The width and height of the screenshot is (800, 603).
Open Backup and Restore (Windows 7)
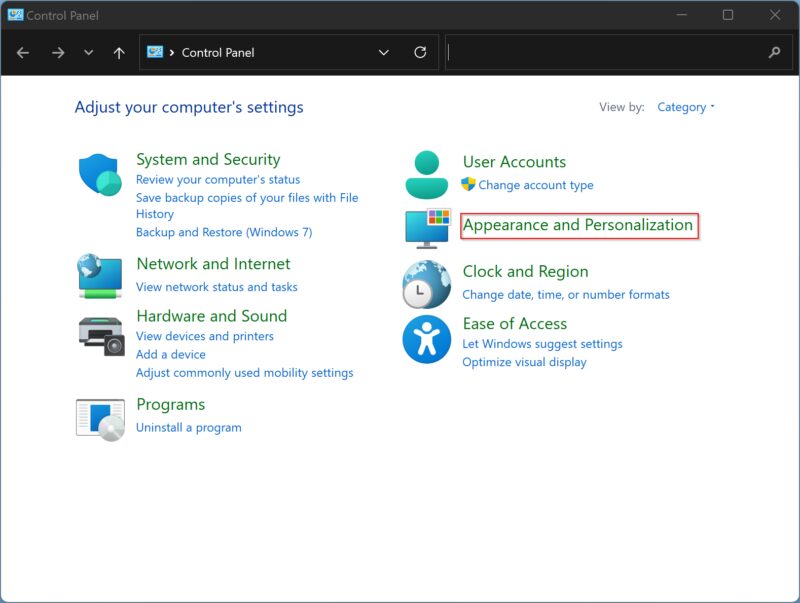click(224, 232)
